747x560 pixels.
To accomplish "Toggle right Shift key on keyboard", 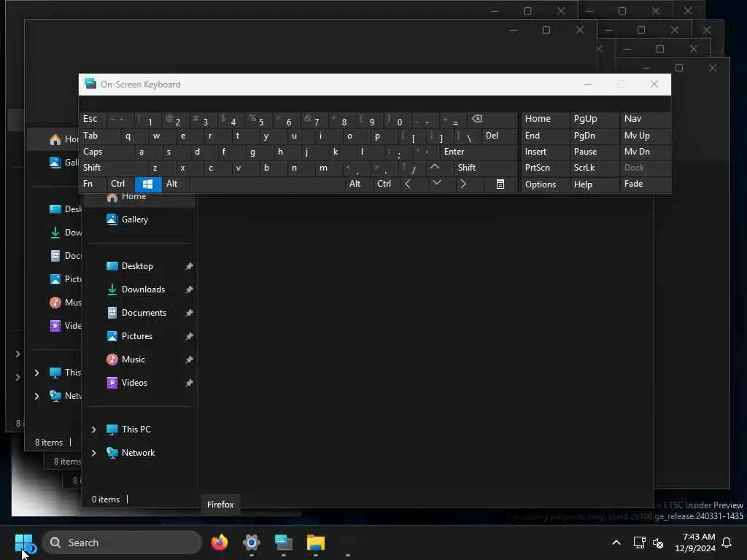I will tap(485, 168).
